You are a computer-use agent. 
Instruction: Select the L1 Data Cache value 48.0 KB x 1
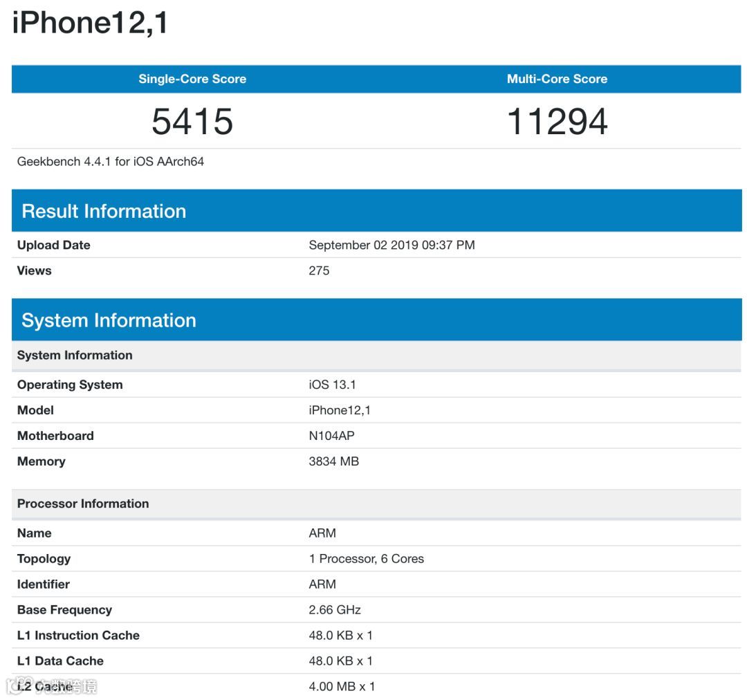(x=340, y=661)
